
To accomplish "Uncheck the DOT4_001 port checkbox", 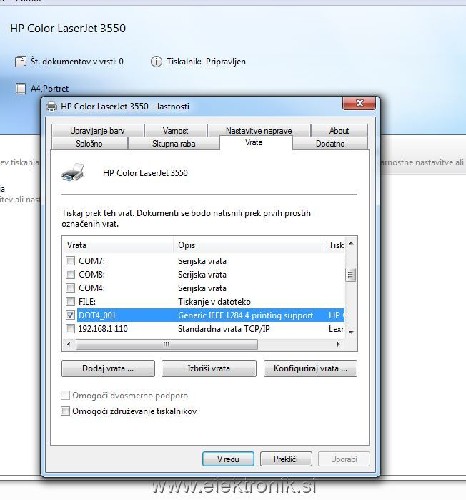I will (x=70, y=315).
